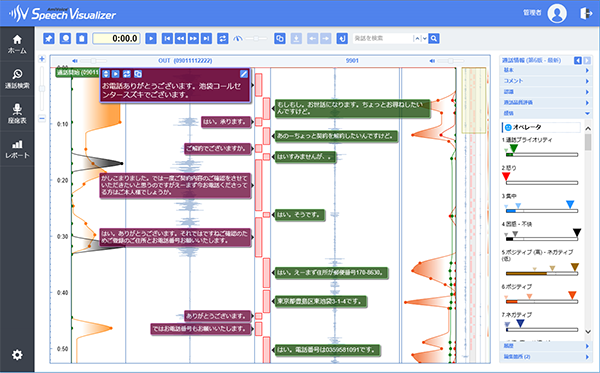Screen dimensions: 600x373
Task: Open Call Search (通話検索) in the sidebar
Action: [x=17, y=79]
